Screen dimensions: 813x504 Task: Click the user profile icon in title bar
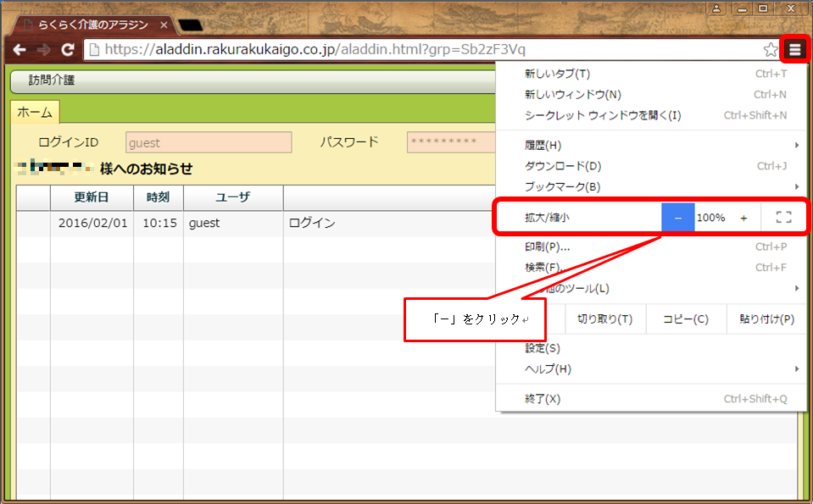point(717,8)
